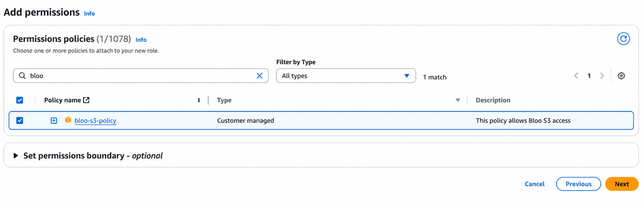Click external link icon beside Policy name

pyautogui.click(x=86, y=100)
